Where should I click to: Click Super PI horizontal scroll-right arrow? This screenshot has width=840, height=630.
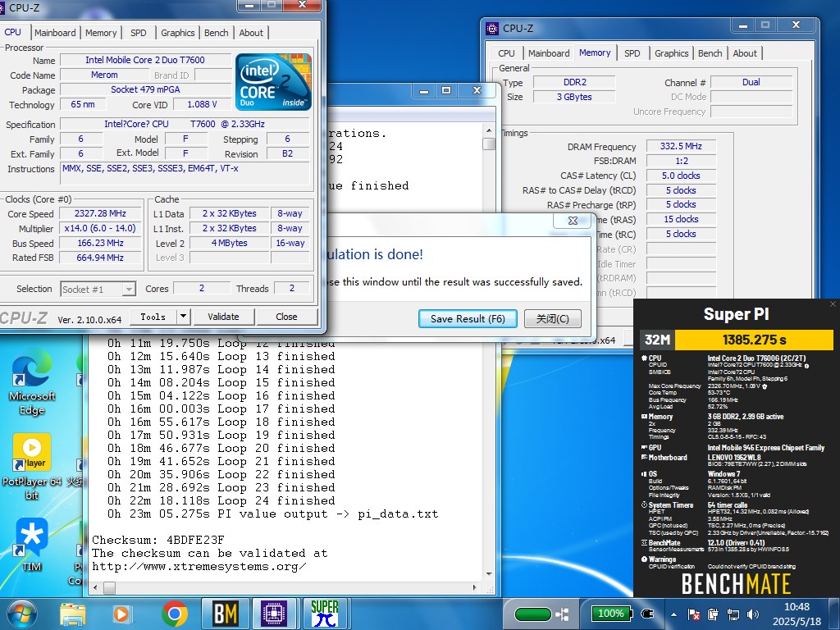475,587
